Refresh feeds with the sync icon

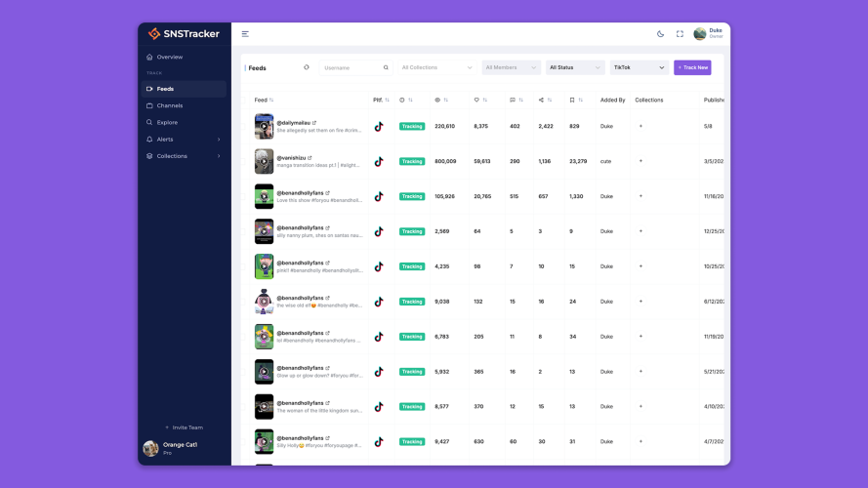coord(307,67)
